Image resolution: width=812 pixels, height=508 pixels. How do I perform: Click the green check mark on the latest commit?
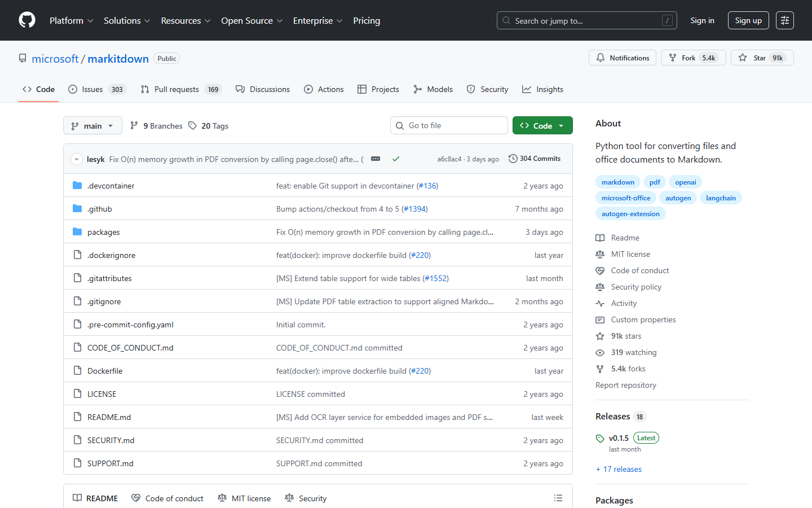coord(395,159)
